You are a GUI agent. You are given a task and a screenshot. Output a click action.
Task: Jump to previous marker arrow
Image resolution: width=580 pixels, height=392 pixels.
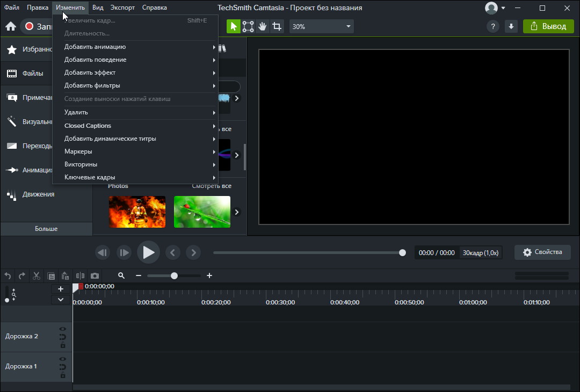tap(172, 252)
